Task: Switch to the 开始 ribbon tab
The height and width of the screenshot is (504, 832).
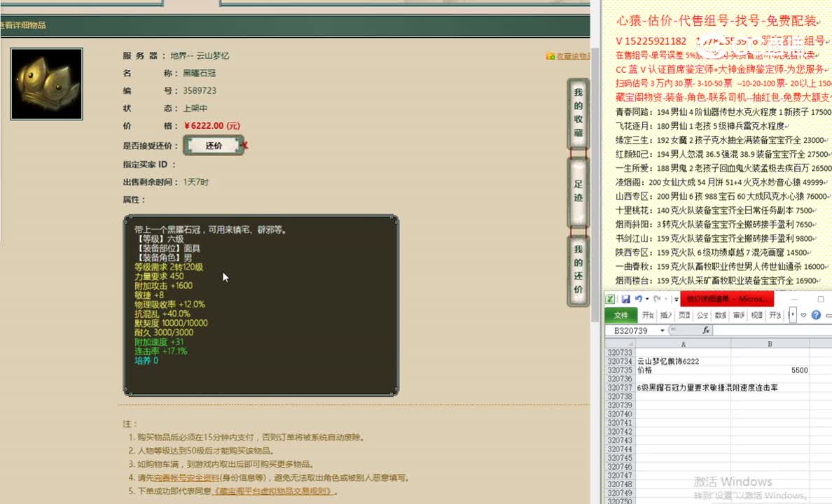Action: [x=646, y=315]
